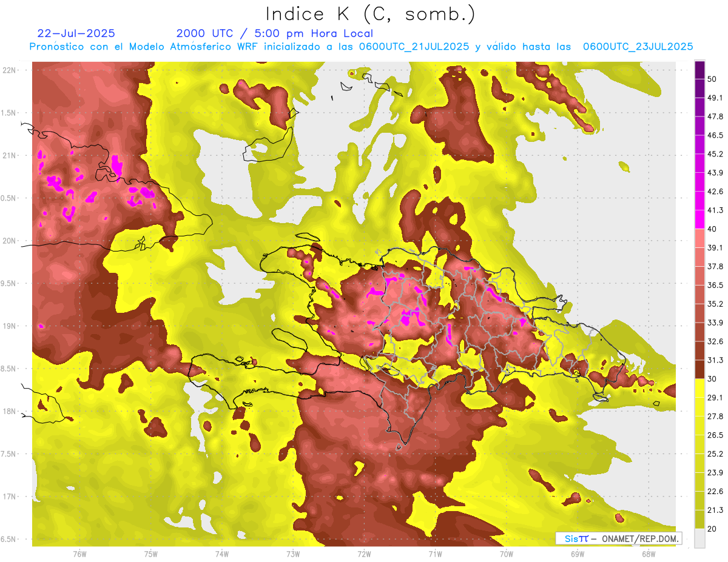Select the '22-Jul-2025' date label

[76, 33]
